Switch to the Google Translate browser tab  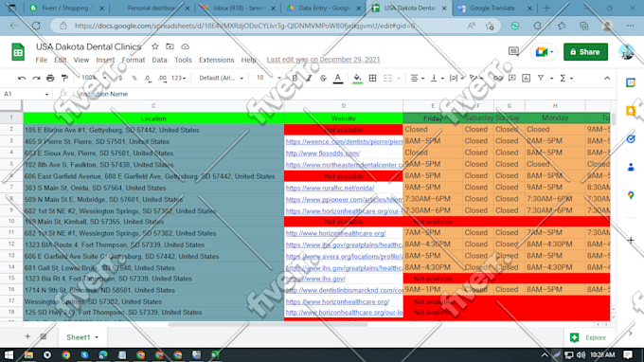[x=493, y=8]
